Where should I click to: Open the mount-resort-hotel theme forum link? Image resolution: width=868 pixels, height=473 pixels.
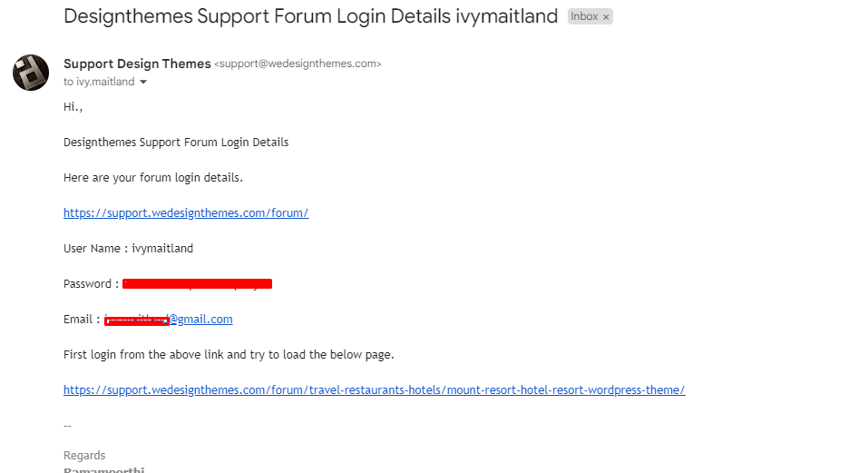click(x=375, y=389)
